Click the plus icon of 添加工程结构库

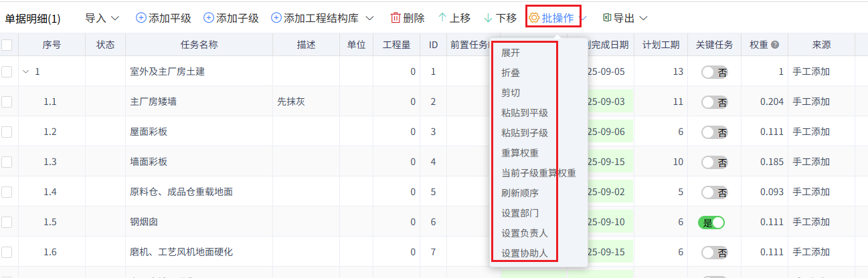point(276,18)
